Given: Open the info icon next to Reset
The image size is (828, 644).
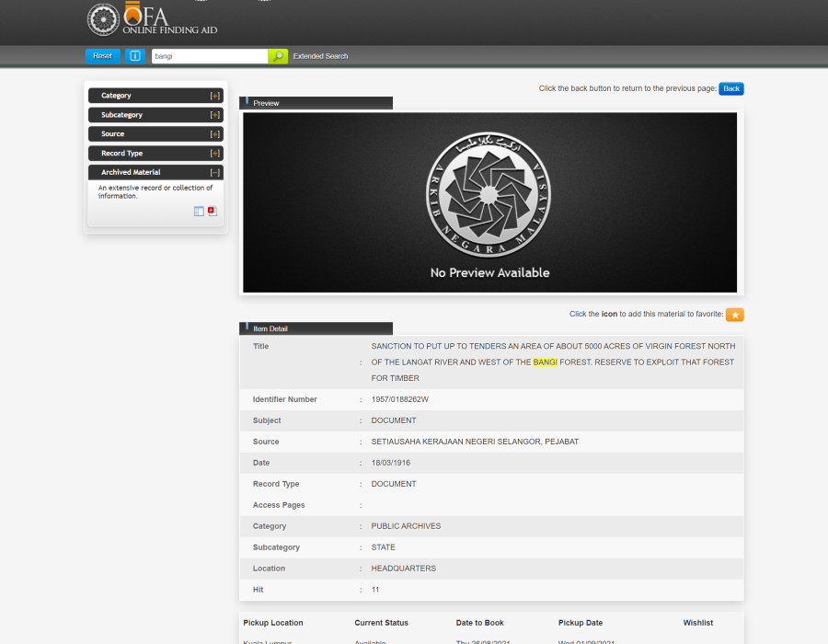Looking at the screenshot, I should tap(135, 56).
